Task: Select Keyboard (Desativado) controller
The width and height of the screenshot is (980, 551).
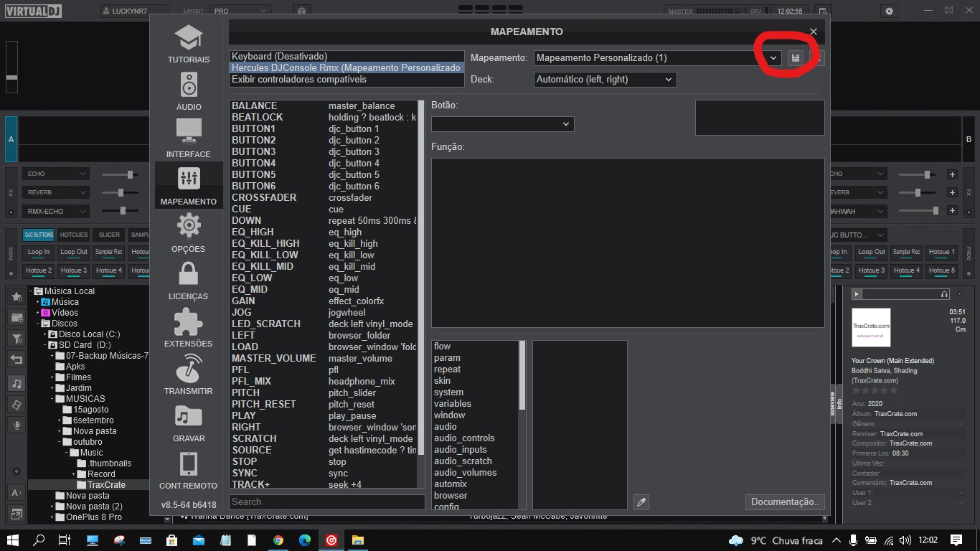Action: (347, 56)
